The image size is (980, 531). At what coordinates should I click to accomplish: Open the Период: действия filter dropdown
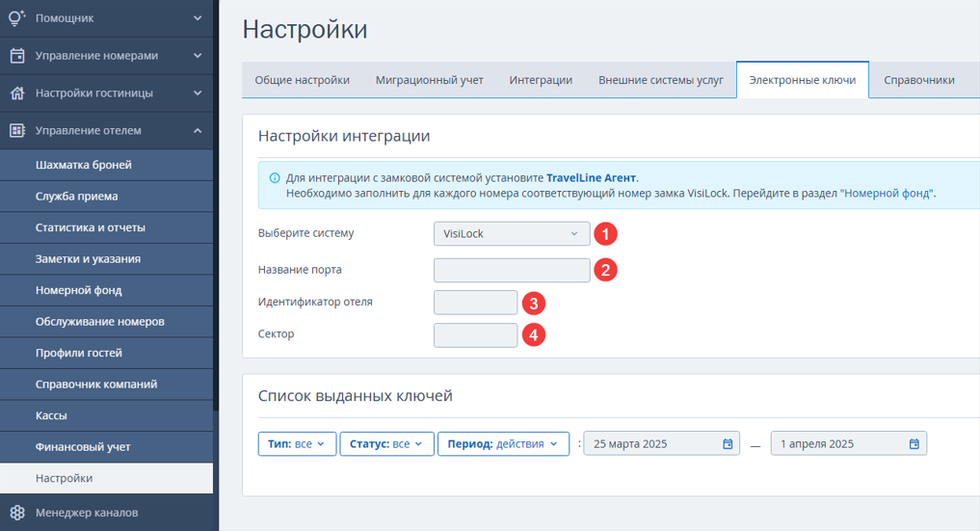(503, 443)
